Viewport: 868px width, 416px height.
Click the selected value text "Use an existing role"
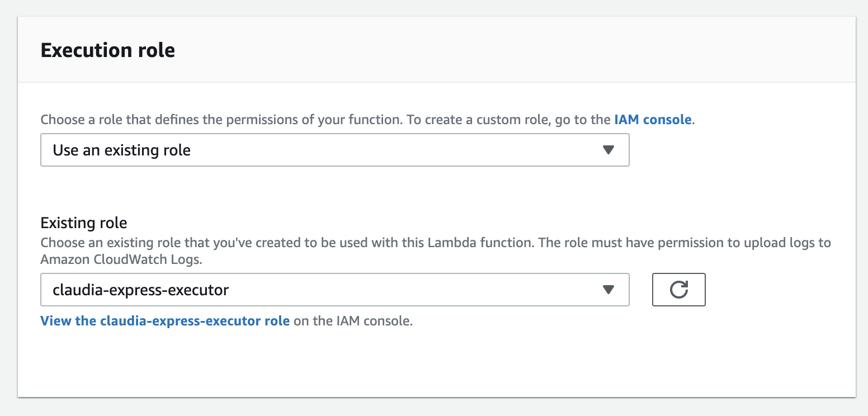(x=122, y=150)
